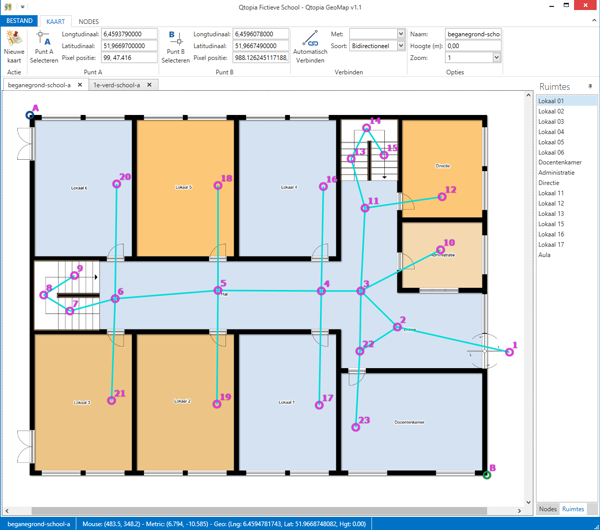Open the 1e-verd-school-a document tab
Image resolution: width=600 pixels, height=530 pixels.
coord(116,85)
